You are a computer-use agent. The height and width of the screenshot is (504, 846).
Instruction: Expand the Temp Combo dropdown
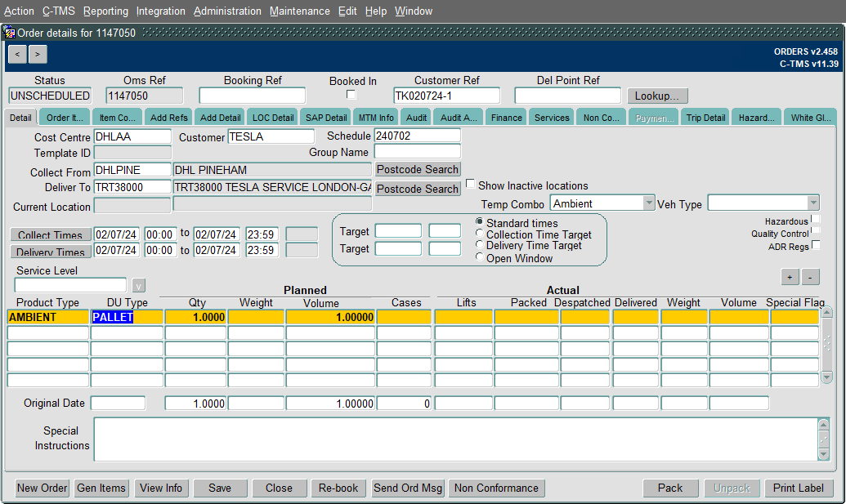point(648,203)
